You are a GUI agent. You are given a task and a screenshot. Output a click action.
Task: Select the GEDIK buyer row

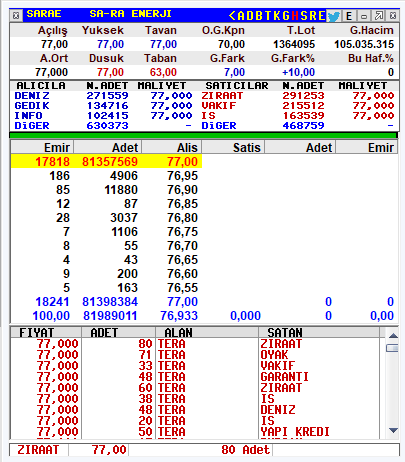(x=103, y=106)
